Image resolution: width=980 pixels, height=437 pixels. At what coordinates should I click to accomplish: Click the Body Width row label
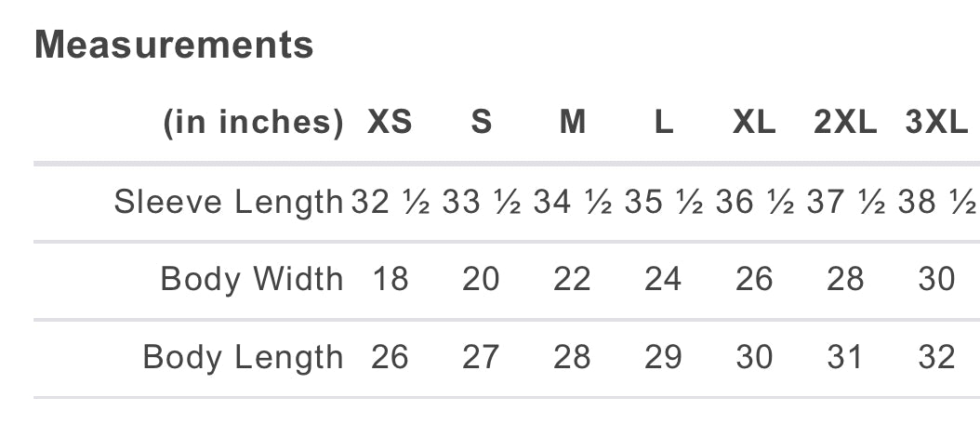[252, 279]
